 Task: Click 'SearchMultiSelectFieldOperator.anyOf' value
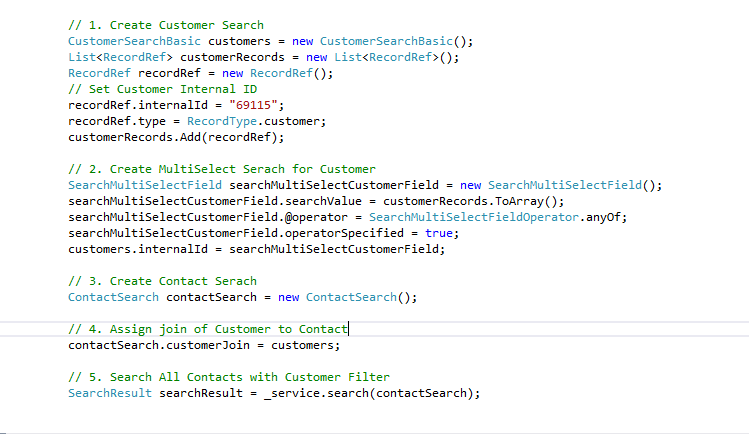pos(494,217)
